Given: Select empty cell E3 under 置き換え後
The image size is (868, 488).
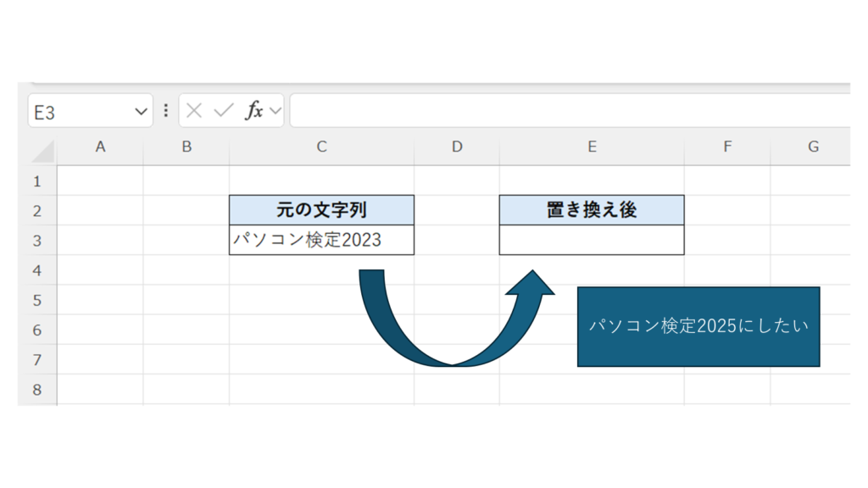Looking at the screenshot, I should [592, 241].
